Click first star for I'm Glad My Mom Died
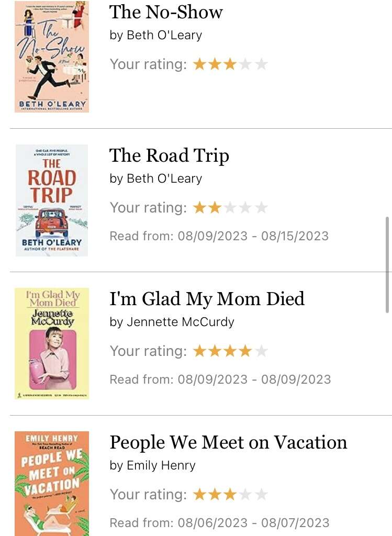This screenshot has height=536, width=392. pyautogui.click(x=199, y=351)
